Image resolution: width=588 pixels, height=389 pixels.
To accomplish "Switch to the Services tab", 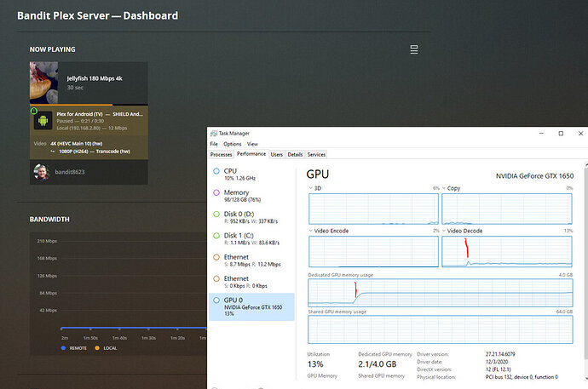I will point(316,154).
